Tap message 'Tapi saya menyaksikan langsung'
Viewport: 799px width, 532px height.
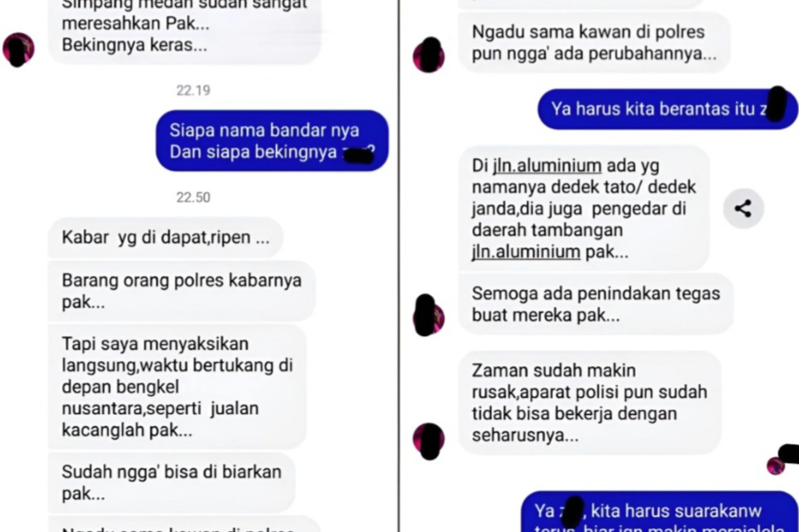click(177, 387)
